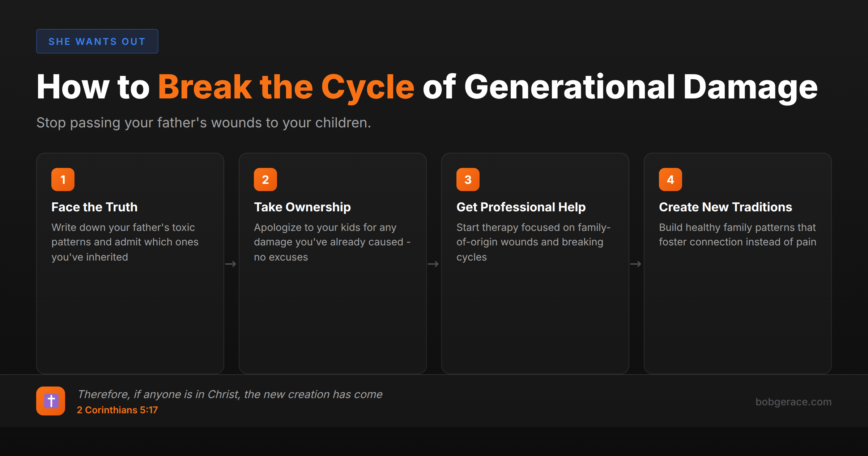Click the arrow after Take Ownership card

tap(434, 264)
